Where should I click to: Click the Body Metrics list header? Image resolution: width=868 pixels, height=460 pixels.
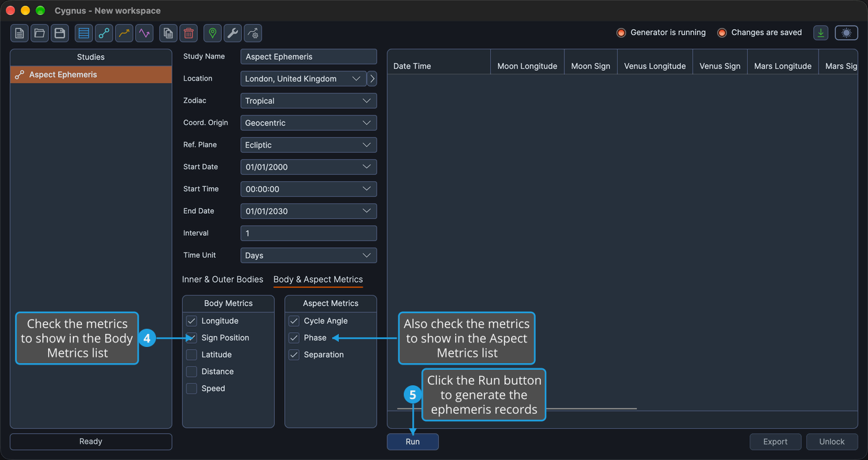pyautogui.click(x=228, y=303)
